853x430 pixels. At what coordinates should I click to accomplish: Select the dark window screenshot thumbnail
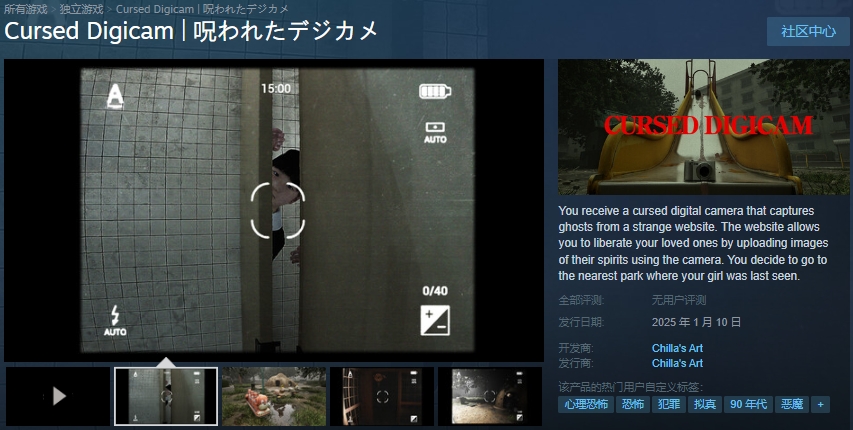382,396
